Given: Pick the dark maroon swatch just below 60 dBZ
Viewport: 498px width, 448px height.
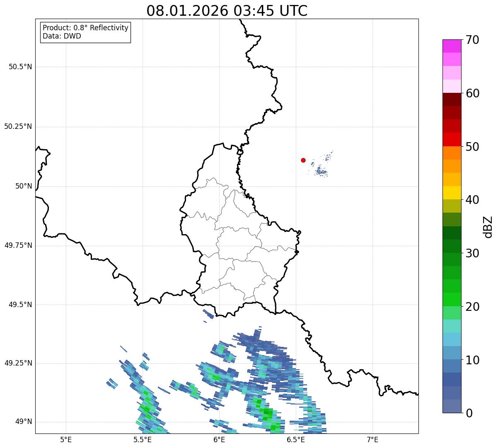Looking at the screenshot, I should [452, 99].
